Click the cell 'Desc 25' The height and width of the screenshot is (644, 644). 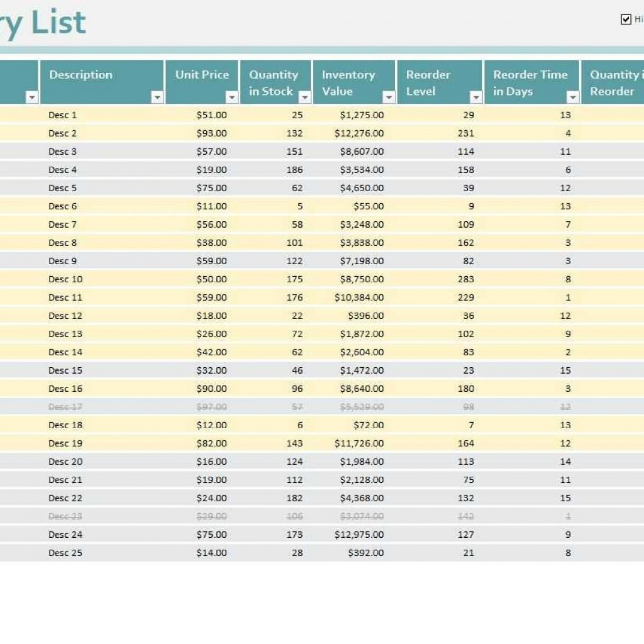point(65,553)
